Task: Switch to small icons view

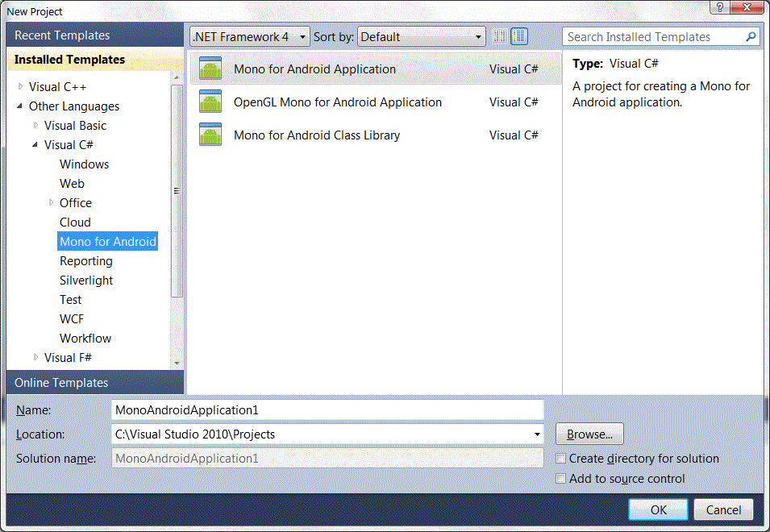Action: pos(498,35)
